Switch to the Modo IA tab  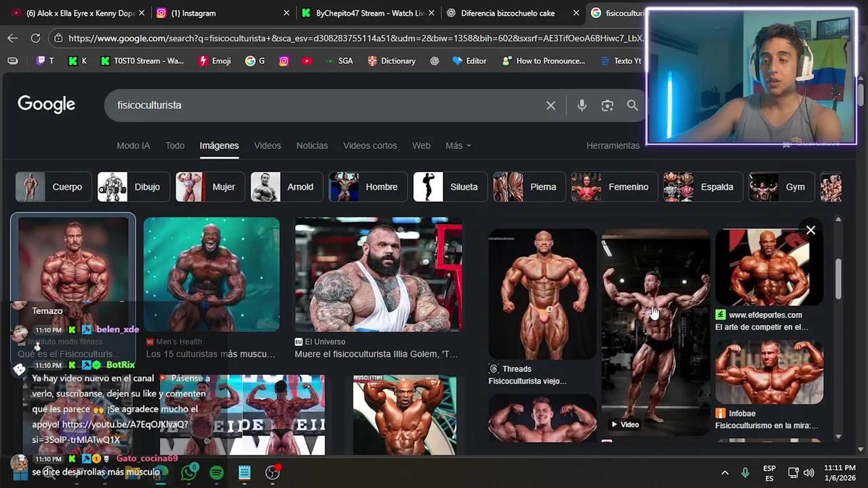pos(133,146)
